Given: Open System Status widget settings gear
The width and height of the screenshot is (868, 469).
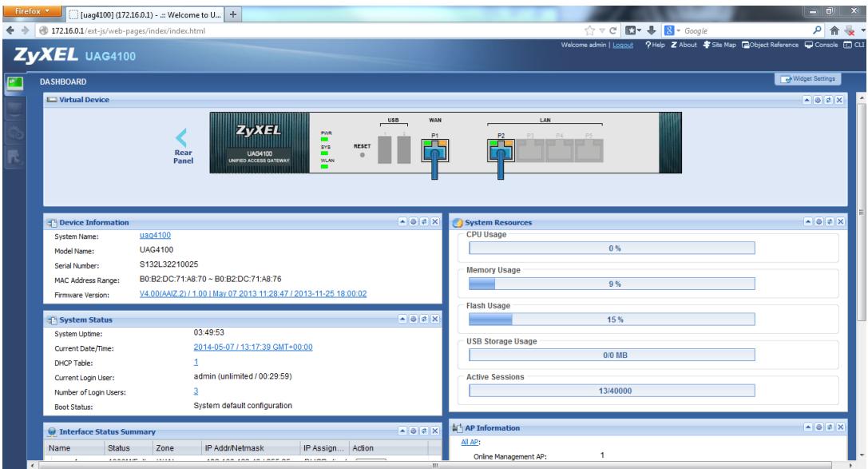Looking at the screenshot, I should (x=413, y=319).
